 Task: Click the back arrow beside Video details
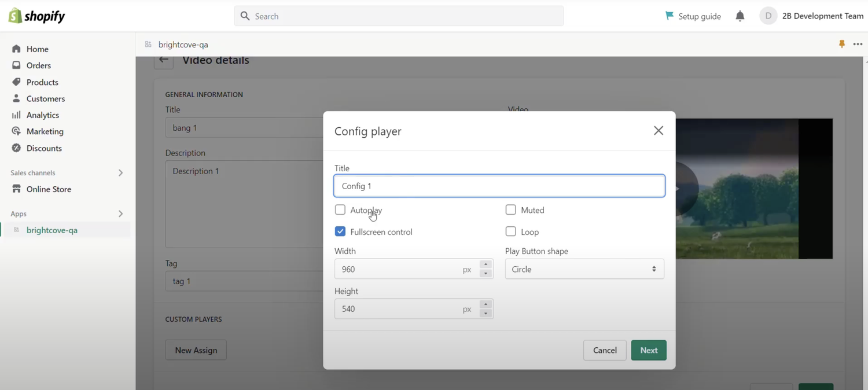point(164,60)
